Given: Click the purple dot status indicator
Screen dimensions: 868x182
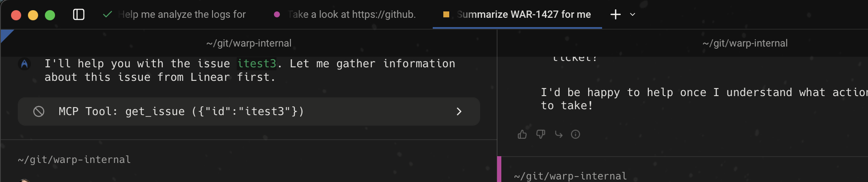Looking at the screenshot, I should coord(277,14).
